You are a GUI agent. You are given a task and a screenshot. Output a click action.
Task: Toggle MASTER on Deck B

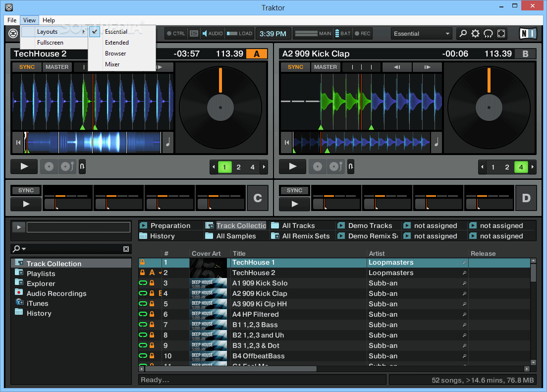click(326, 67)
